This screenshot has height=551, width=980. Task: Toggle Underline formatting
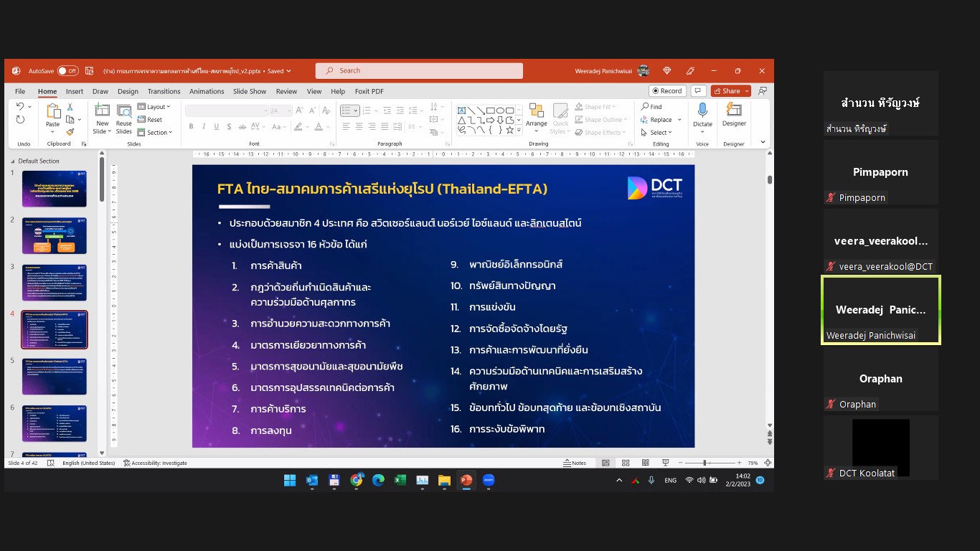(215, 126)
